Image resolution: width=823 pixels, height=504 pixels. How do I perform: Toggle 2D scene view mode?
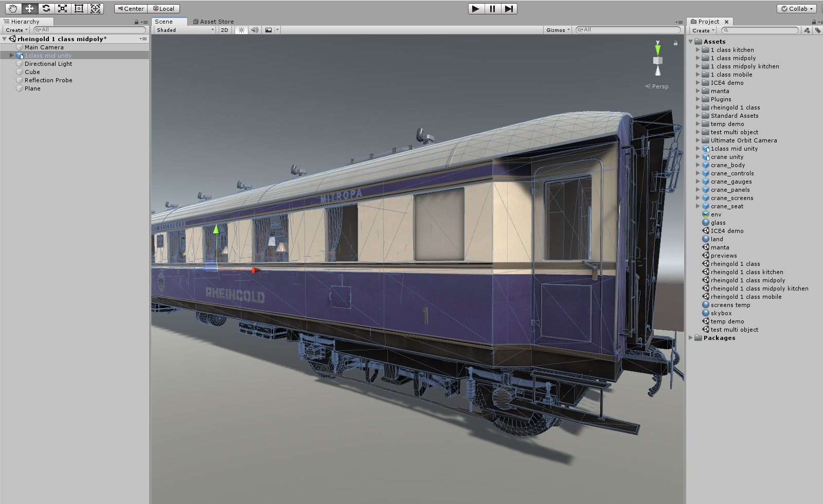pos(224,30)
